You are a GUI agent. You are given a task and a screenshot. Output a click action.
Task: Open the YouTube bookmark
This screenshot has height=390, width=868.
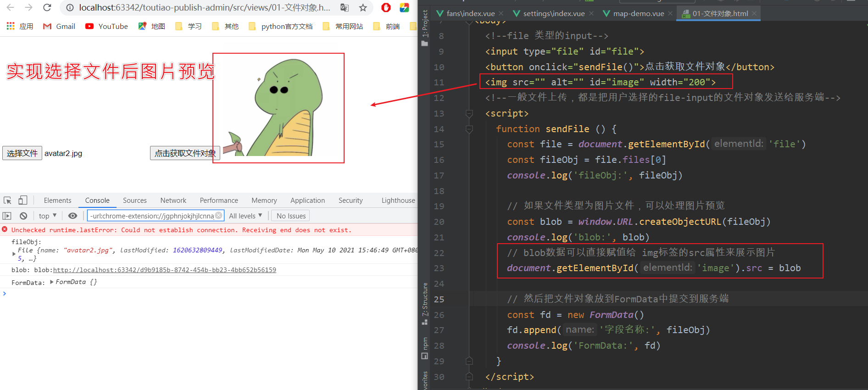tap(106, 26)
